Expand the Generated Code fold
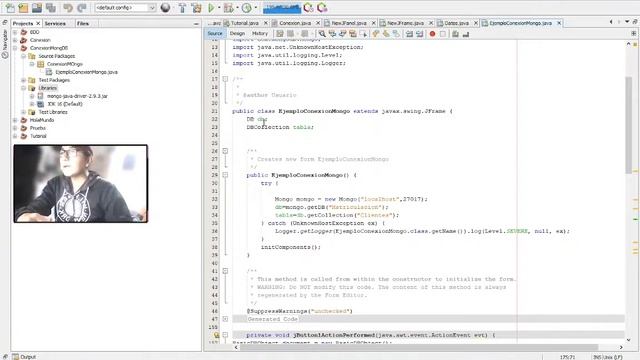This screenshot has height=360, width=640. coord(225,319)
